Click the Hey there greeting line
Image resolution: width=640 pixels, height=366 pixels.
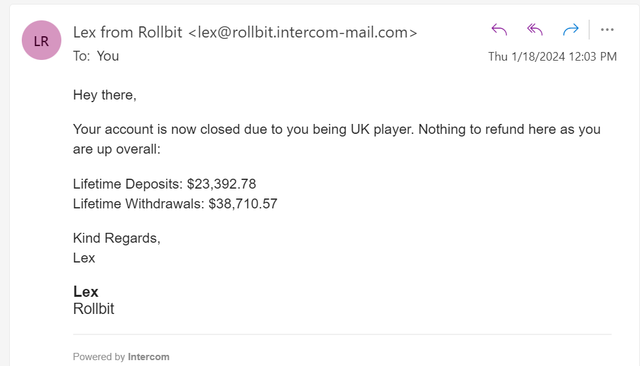(x=104, y=95)
